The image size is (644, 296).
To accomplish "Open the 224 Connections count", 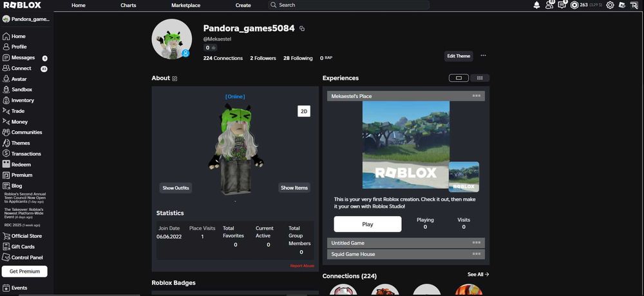I will point(223,59).
